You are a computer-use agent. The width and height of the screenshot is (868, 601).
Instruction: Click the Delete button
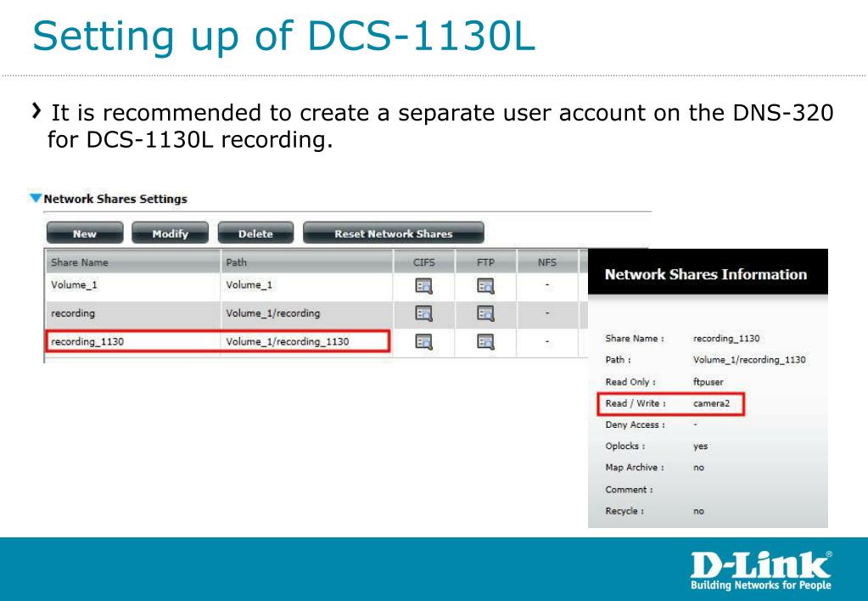pyautogui.click(x=255, y=233)
